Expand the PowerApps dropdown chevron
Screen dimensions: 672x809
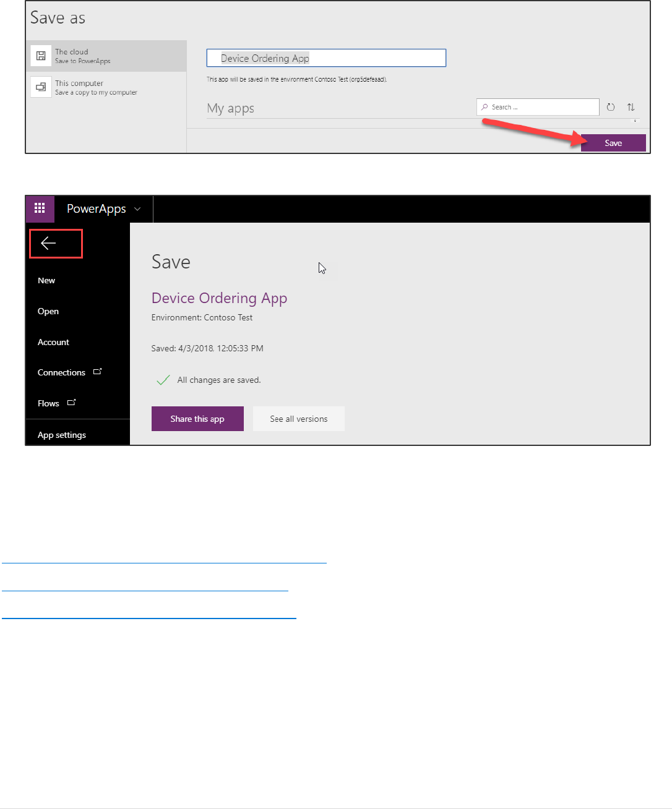(137, 209)
